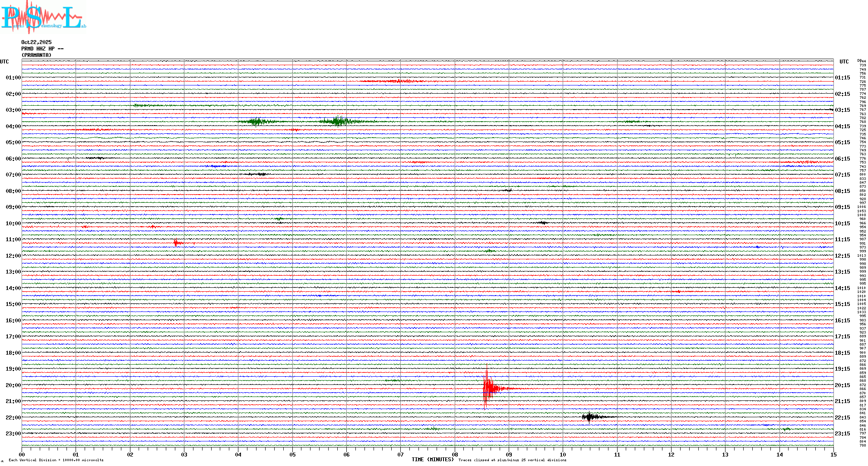868x466 pixels.
Task: Click the TIME (MINUTES) axis title
Action: click(432, 460)
